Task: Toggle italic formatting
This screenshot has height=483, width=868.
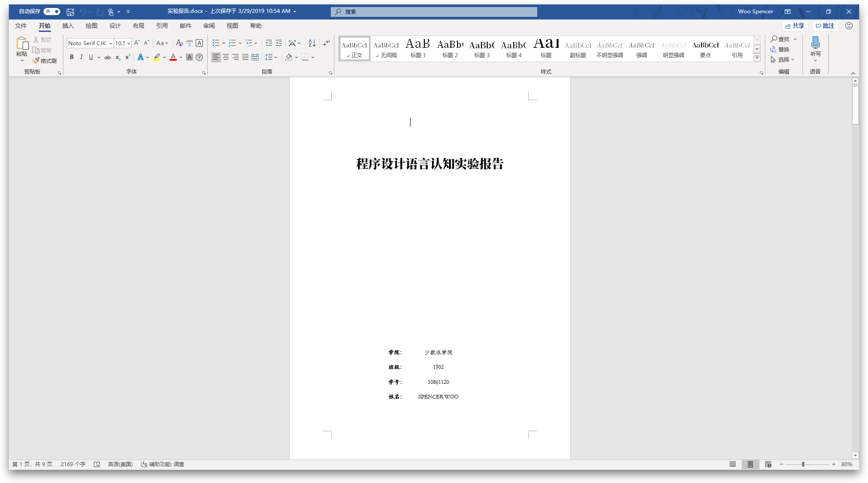Action: click(81, 57)
